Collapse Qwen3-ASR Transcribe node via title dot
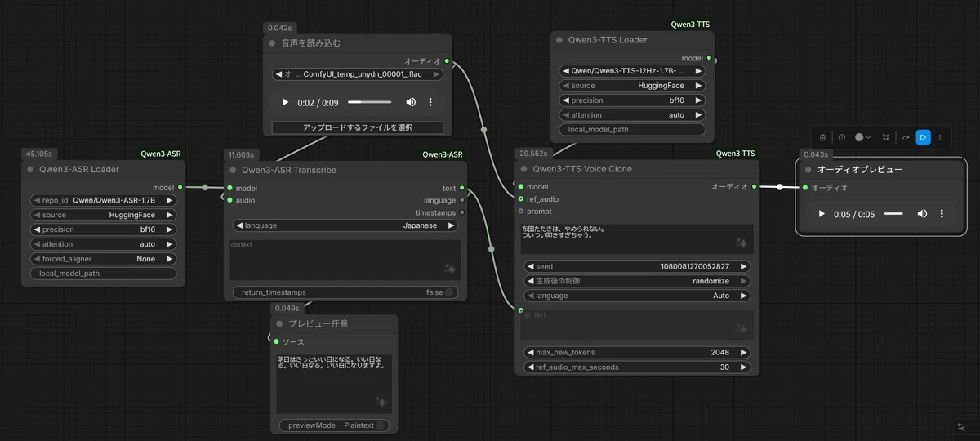This screenshot has height=441, width=980. (234, 170)
